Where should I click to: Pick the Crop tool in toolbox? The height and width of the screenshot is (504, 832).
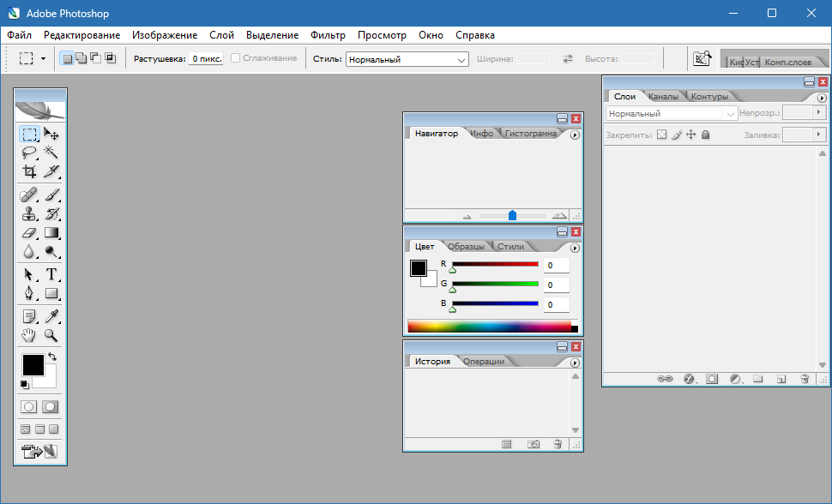click(29, 171)
